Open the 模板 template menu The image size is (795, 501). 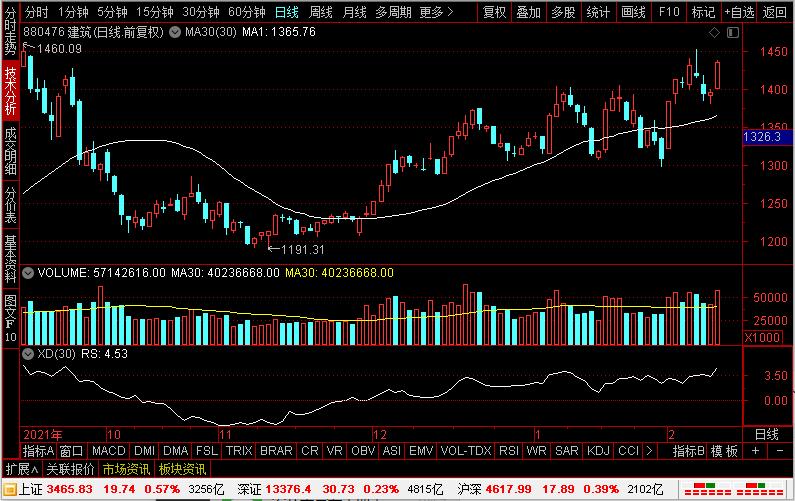[x=724, y=451]
